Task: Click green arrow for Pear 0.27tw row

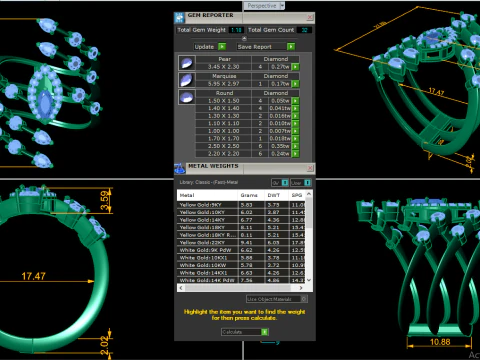Action: click(x=295, y=67)
